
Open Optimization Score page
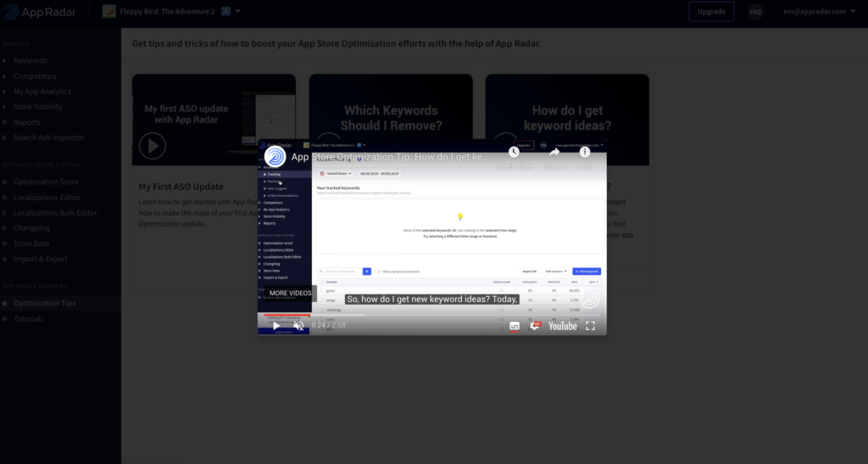46,182
